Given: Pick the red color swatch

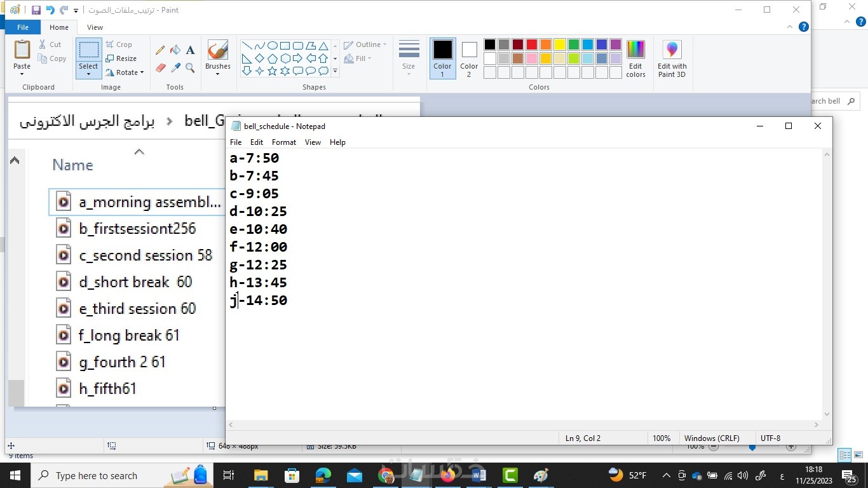Looking at the screenshot, I should coord(532,44).
